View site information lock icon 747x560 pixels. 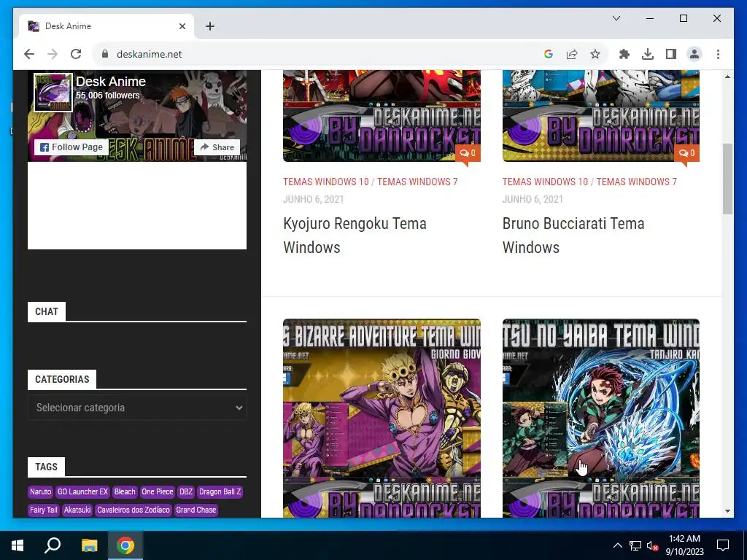coord(105,54)
